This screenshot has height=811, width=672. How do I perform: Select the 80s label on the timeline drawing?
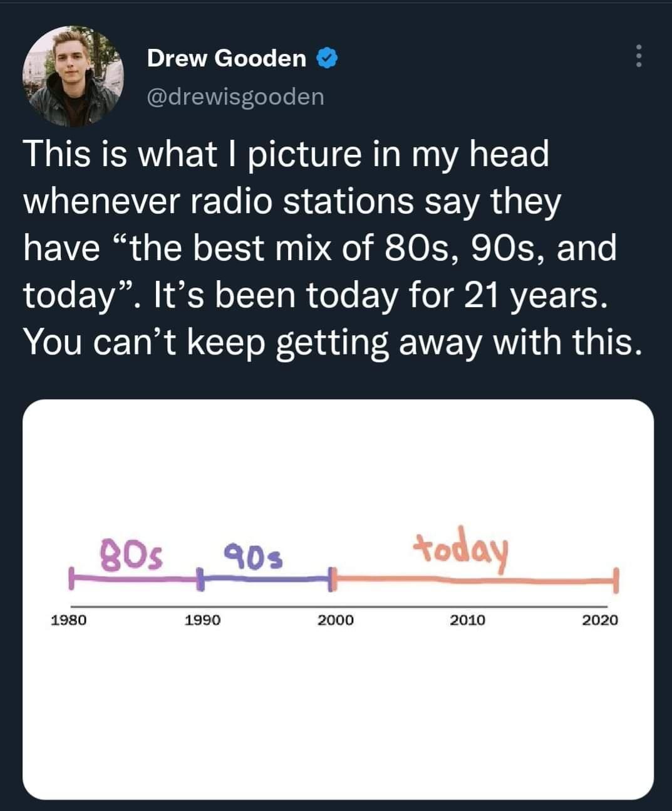[x=132, y=555]
